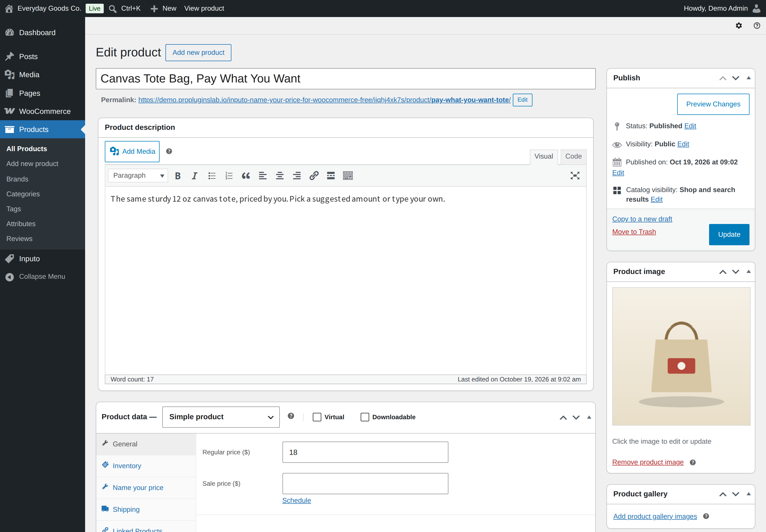
Task: Align text left
Action: pyautogui.click(x=263, y=176)
